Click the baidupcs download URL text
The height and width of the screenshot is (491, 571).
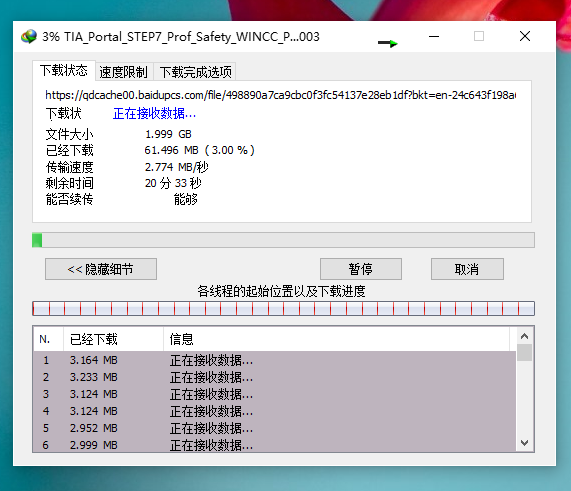[280, 95]
